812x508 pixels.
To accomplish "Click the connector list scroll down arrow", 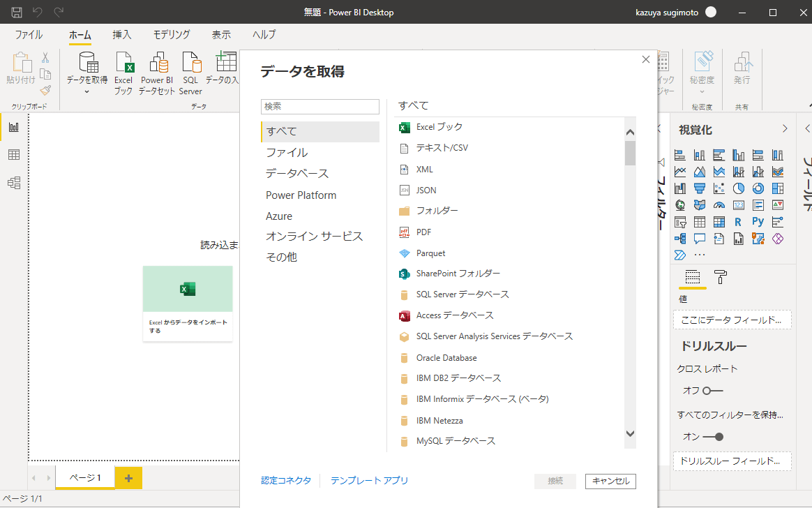I will tap(630, 434).
